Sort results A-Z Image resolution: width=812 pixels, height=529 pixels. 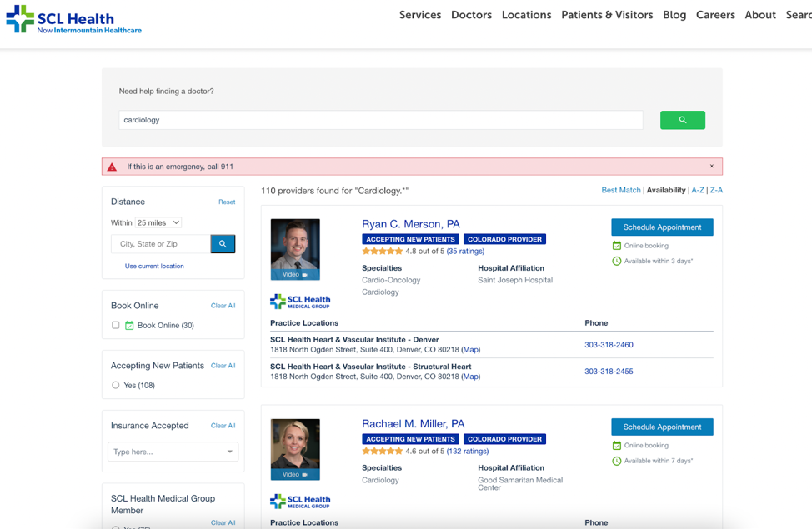[698, 190]
